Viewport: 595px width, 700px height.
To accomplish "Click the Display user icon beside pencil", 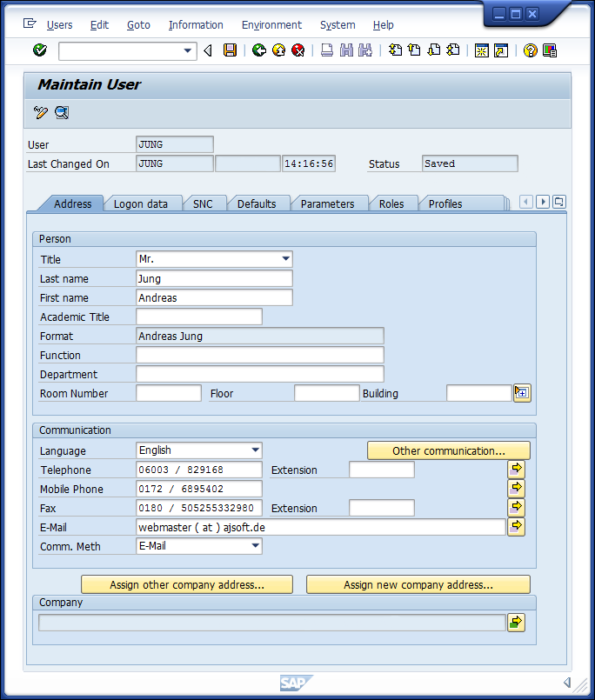I will [x=62, y=112].
